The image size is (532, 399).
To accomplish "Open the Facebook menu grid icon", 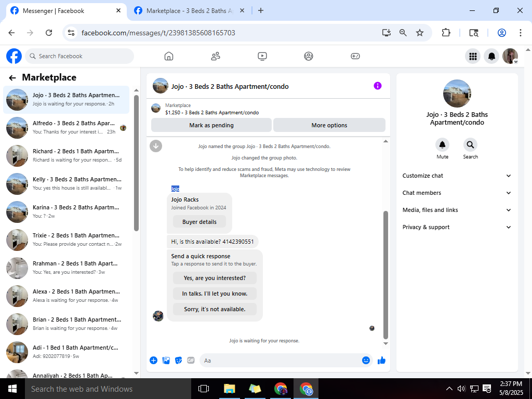I will 473,56.
